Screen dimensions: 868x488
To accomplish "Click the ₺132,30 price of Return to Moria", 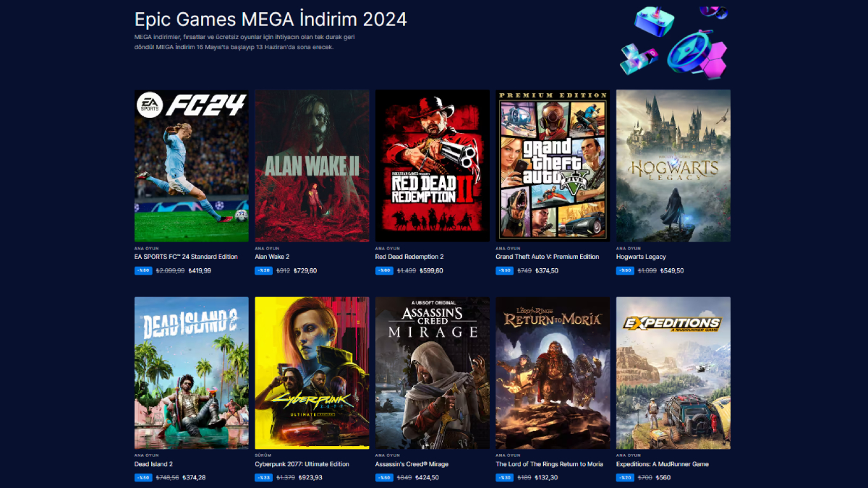I will tap(546, 478).
